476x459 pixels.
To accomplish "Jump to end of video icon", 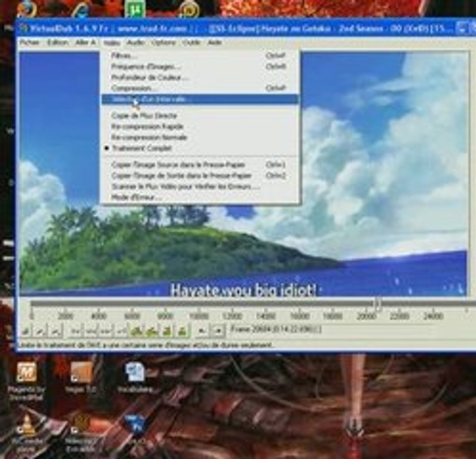I will pos(121,331).
